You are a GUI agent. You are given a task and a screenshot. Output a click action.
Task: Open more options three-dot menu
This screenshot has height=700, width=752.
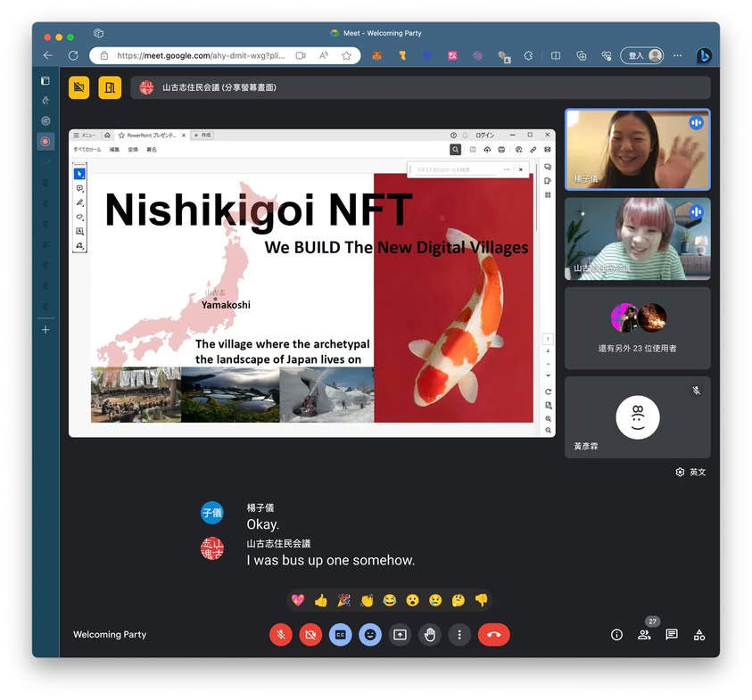click(459, 635)
